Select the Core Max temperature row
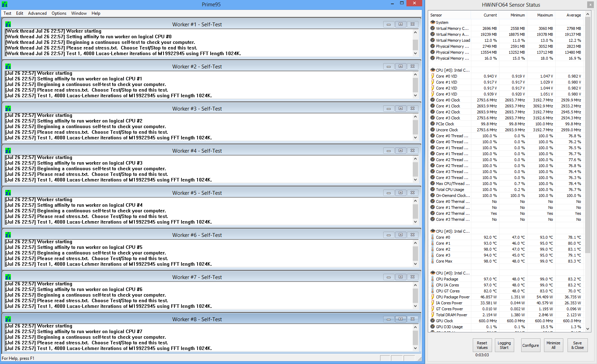This screenshot has height=364, width=597. [506, 261]
